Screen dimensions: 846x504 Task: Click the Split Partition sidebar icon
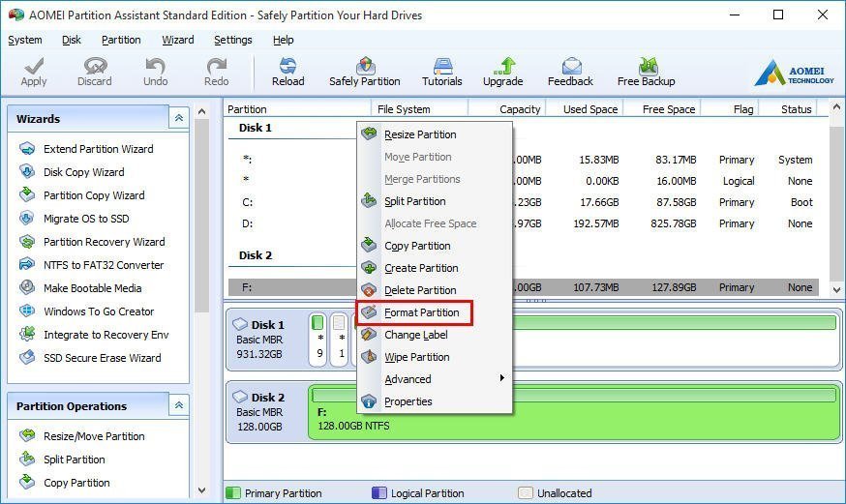click(x=27, y=459)
